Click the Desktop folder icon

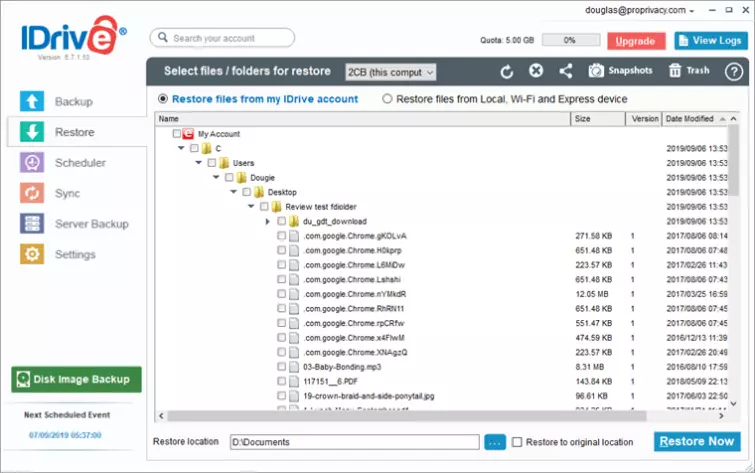[259, 192]
